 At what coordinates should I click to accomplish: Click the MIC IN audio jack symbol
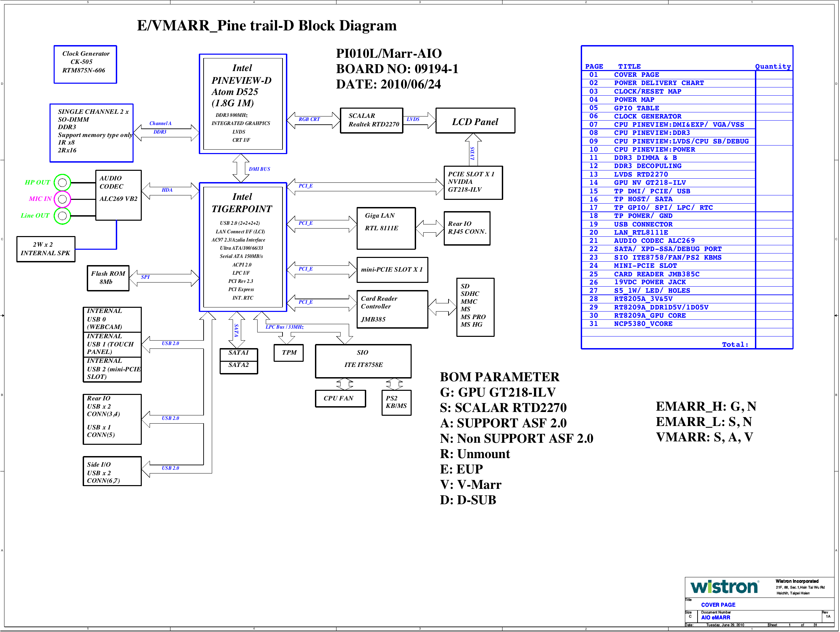point(62,199)
